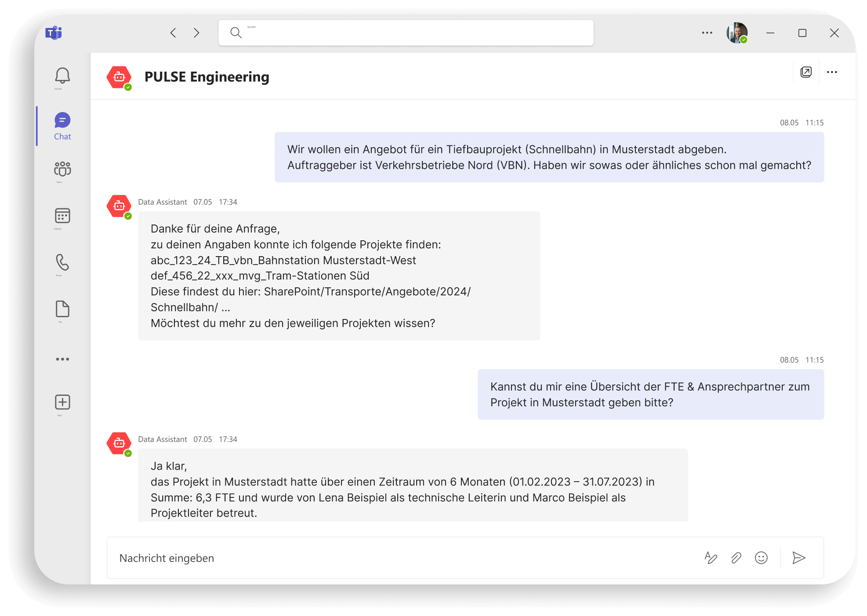The image size is (867, 616).
Task: Click the Nachricht eingeben message box
Action: 395,558
